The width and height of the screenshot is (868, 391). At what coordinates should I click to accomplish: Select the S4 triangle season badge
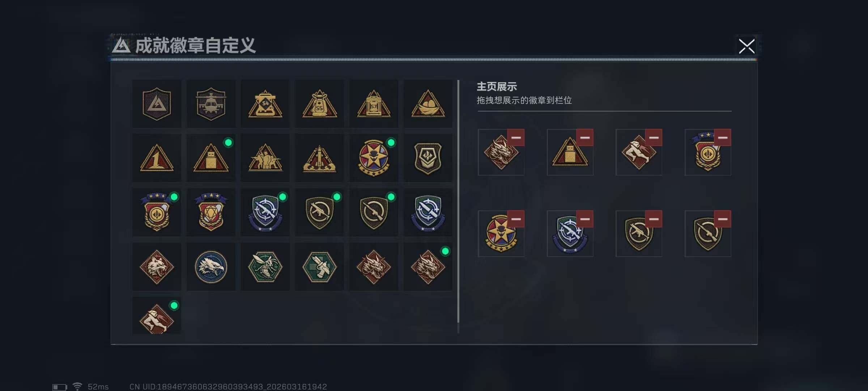[265, 104]
